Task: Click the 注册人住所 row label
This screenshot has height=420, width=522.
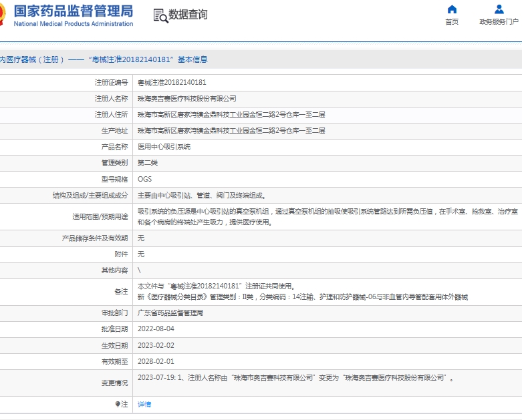Action: point(111,114)
